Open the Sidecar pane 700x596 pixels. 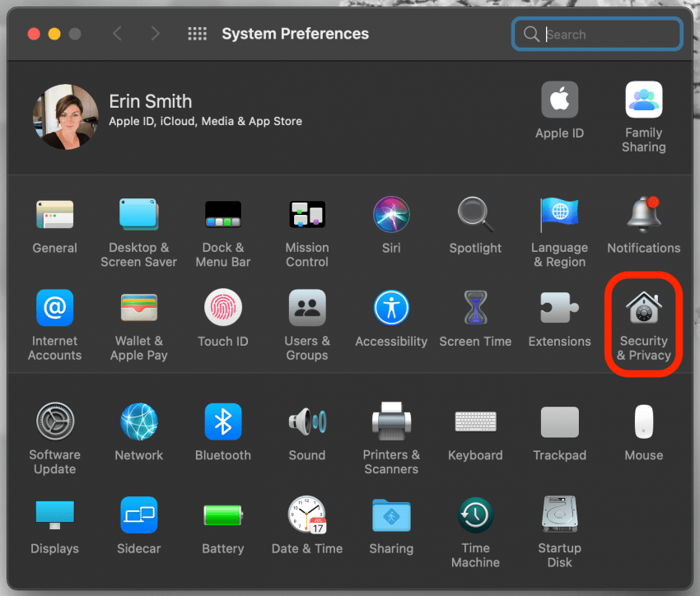138,516
